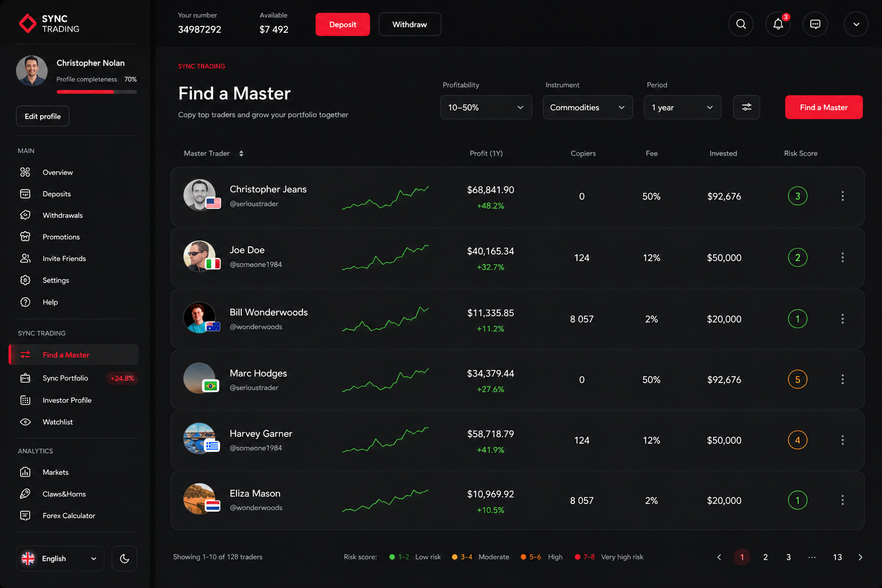Click Marc Hodges profit $34,379.44
This screenshot has height=588, width=882.
pos(490,373)
